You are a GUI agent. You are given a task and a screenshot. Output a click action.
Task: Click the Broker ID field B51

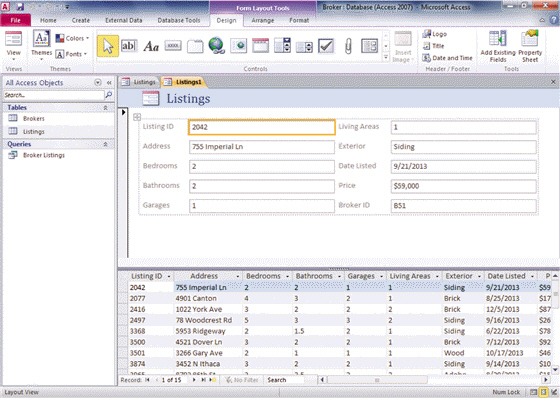tap(464, 206)
